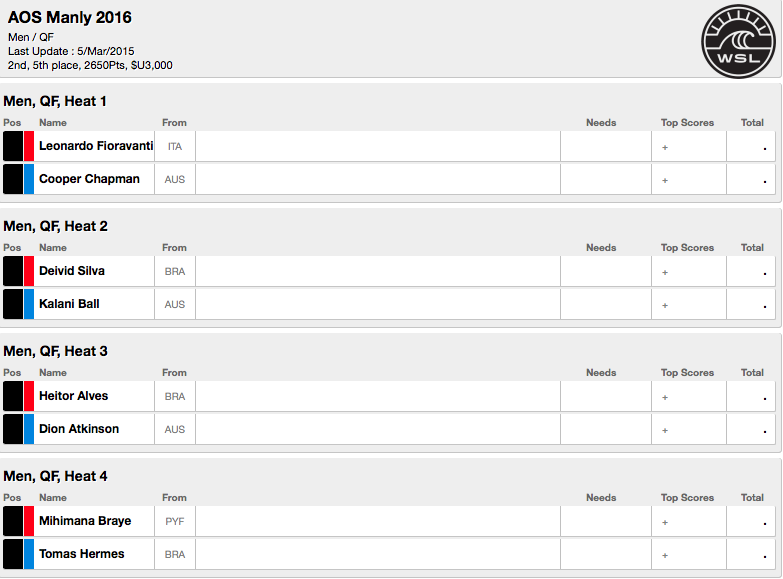Select Deivid Silva's red jersey color

(x=29, y=271)
